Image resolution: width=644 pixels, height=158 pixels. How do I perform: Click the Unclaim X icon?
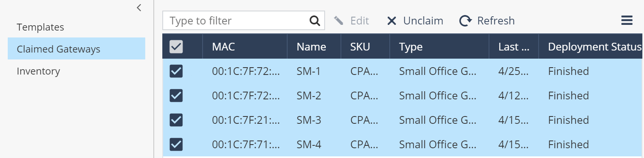(392, 21)
